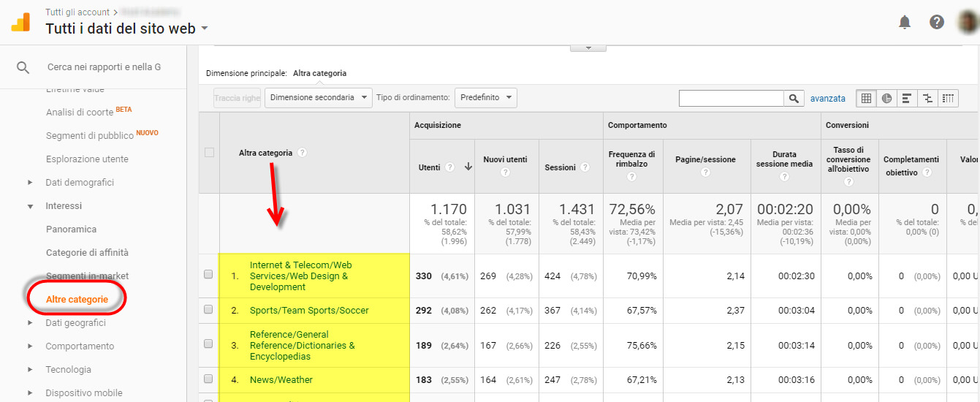Open Panoramica under Interessi
This screenshot has width=980, height=402.
(x=71, y=229)
